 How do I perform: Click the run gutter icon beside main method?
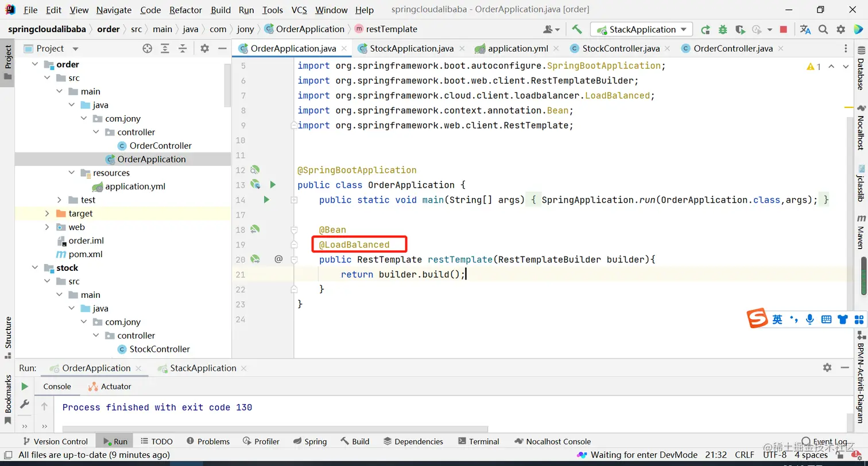[x=266, y=200]
